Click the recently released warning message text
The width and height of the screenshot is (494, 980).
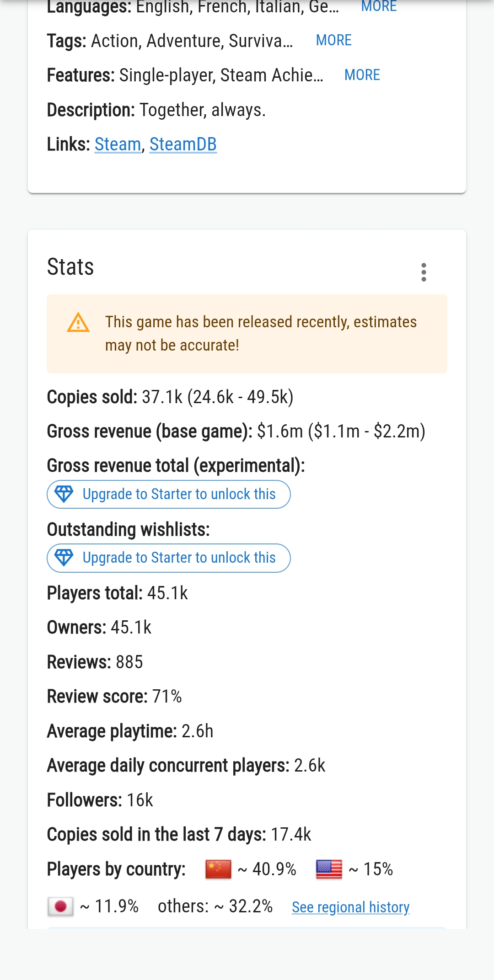click(x=261, y=333)
